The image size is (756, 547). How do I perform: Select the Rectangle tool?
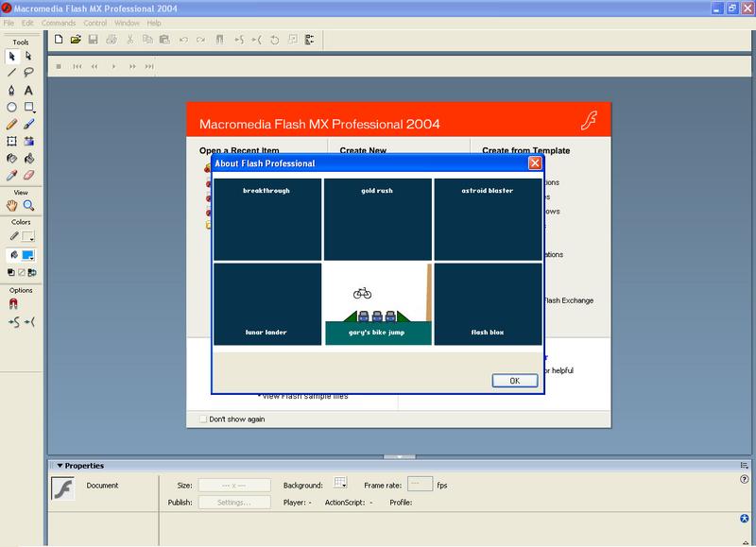(28, 107)
